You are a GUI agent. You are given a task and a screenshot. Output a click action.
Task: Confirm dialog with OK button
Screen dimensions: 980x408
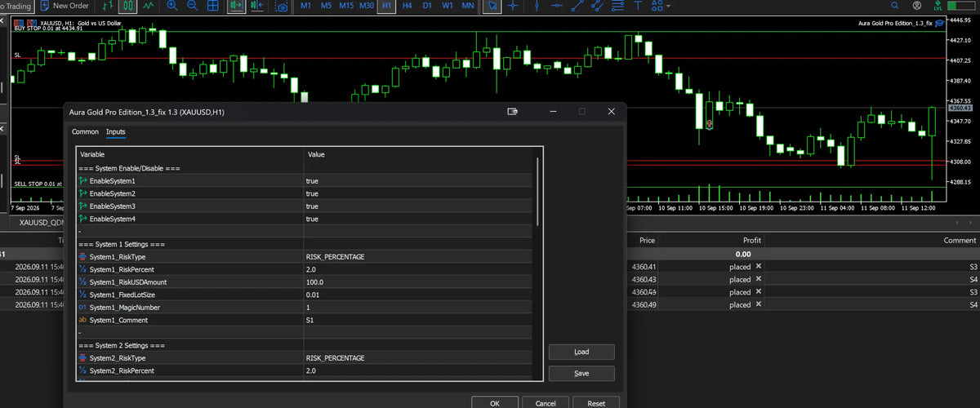[x=495, y=403]
